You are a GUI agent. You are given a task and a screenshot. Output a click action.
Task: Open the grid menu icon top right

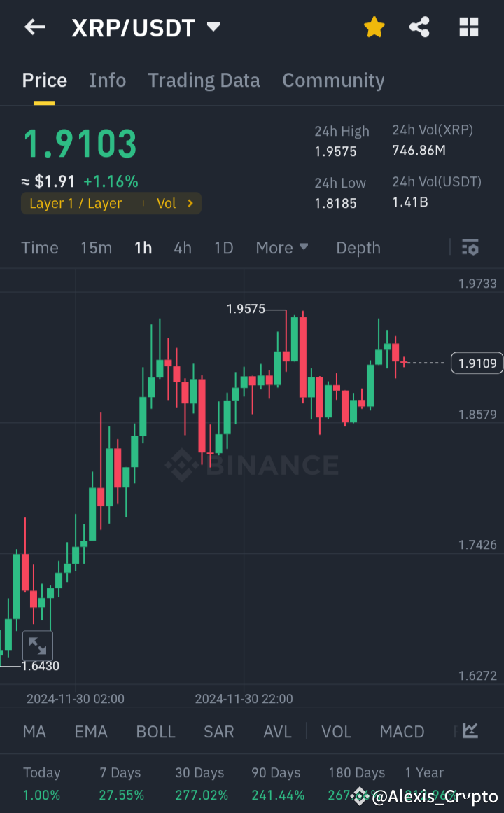point(468,27)
